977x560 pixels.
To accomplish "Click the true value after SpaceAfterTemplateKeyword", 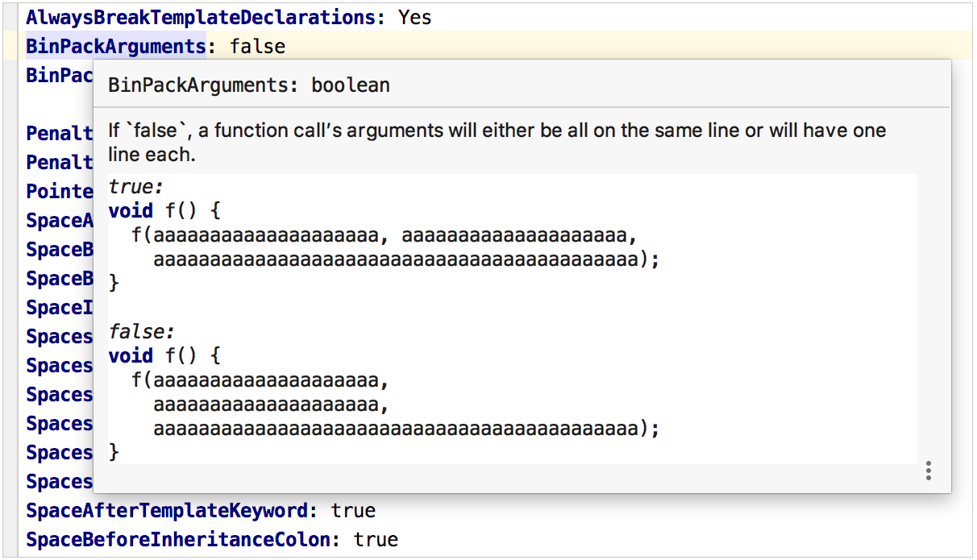I will tap(355, 510).
